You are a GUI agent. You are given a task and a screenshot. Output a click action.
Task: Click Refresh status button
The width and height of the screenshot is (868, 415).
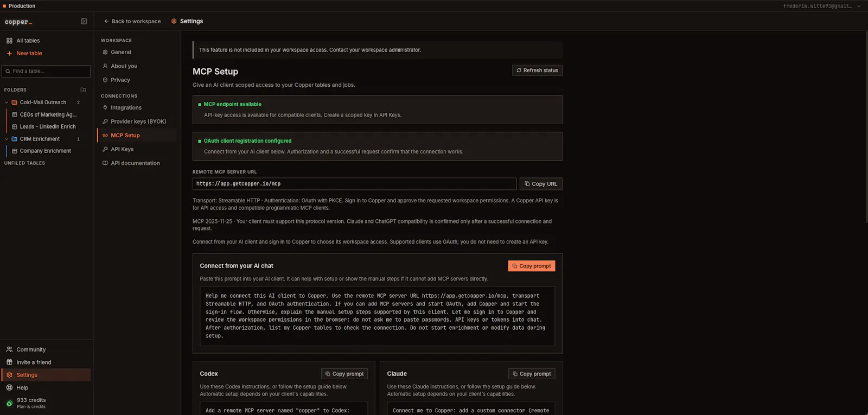(537, 71)
